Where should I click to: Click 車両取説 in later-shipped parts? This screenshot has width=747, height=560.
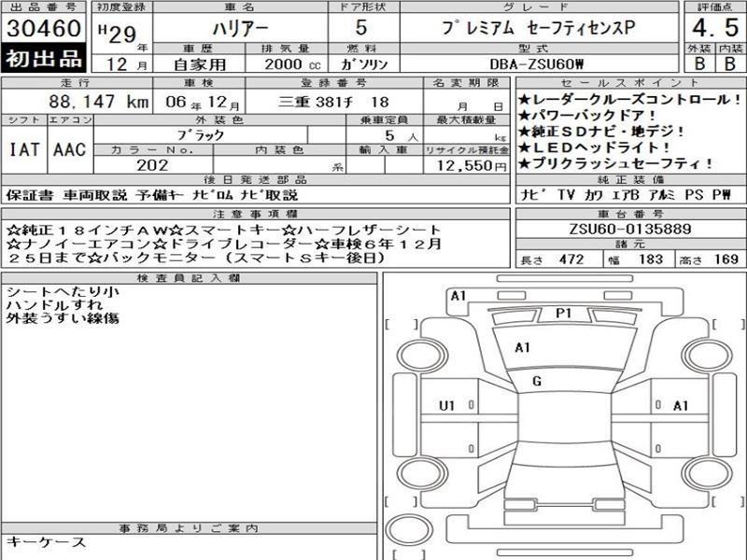(x=95, y=195)
